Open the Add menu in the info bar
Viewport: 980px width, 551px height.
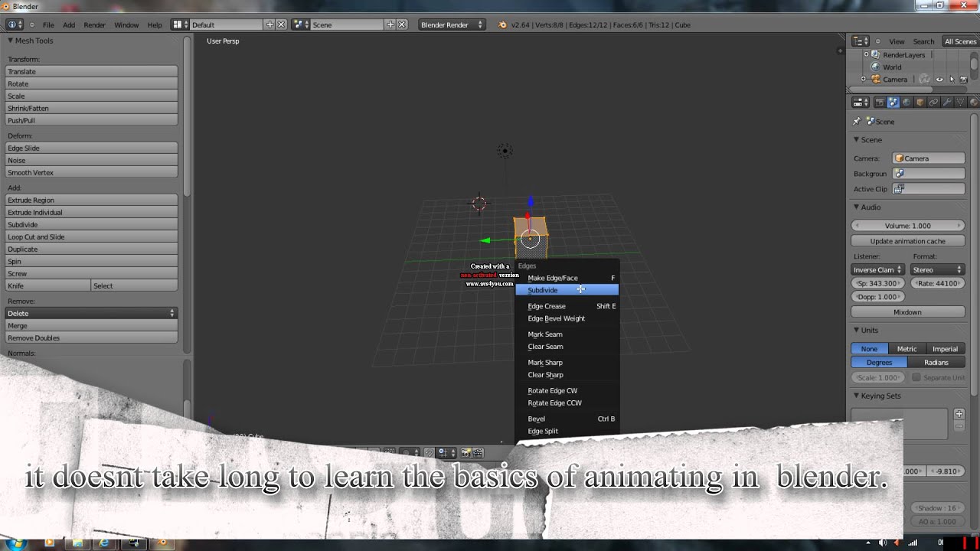(69, 25)
